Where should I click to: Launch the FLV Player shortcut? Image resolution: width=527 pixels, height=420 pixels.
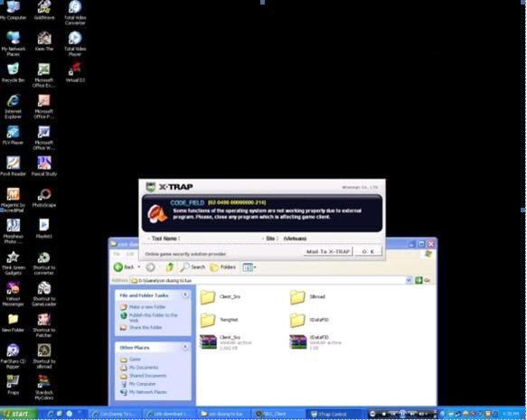click(x=13, y=135)
